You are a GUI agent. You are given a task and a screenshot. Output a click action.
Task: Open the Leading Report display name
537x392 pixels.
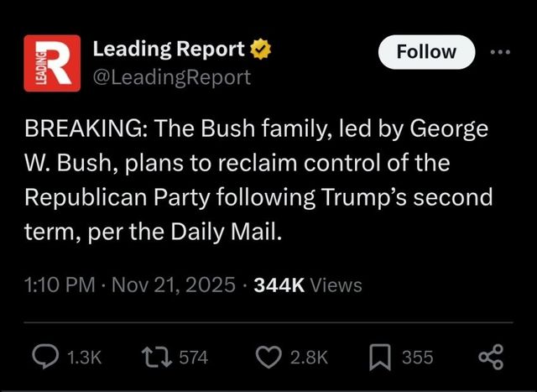pos(169,50)
